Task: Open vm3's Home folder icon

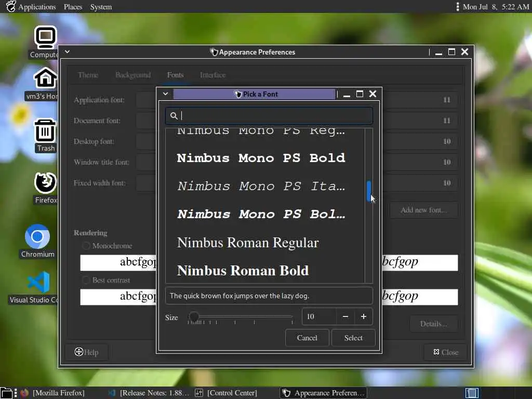Action: [x=45, y=83]
